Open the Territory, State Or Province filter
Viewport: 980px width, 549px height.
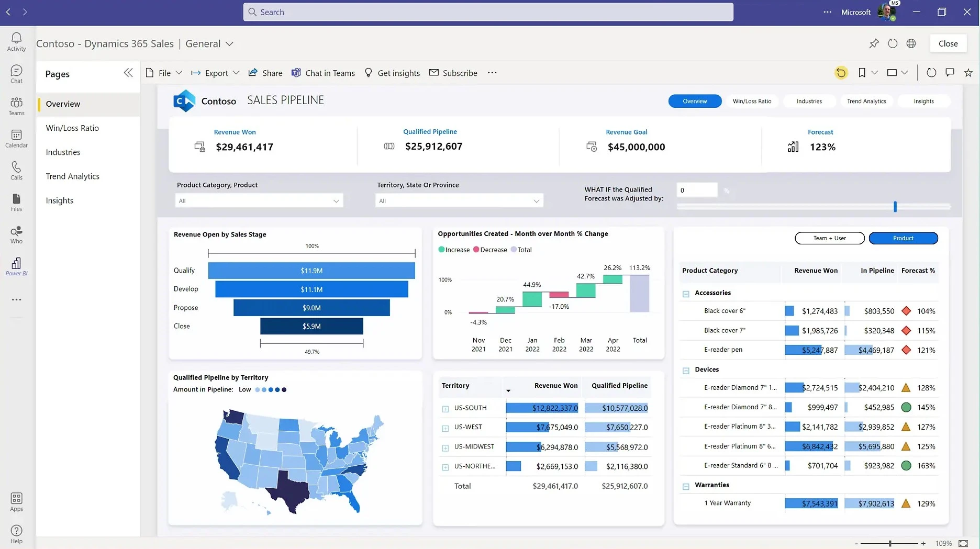(x=536, y=200)
